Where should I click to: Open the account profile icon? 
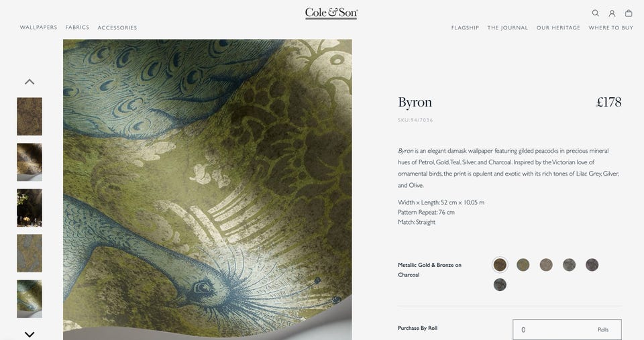(x=612, y=13)
